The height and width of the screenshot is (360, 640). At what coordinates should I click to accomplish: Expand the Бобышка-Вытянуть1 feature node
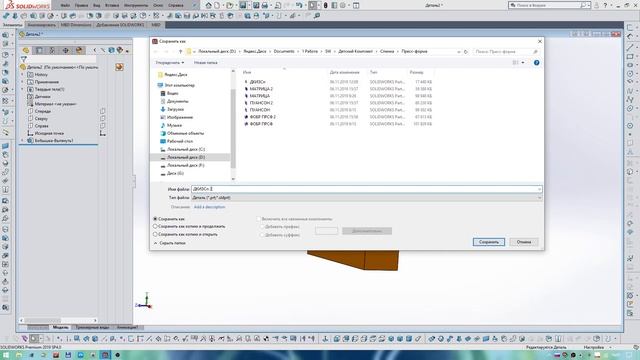click(x=22, y=140)
